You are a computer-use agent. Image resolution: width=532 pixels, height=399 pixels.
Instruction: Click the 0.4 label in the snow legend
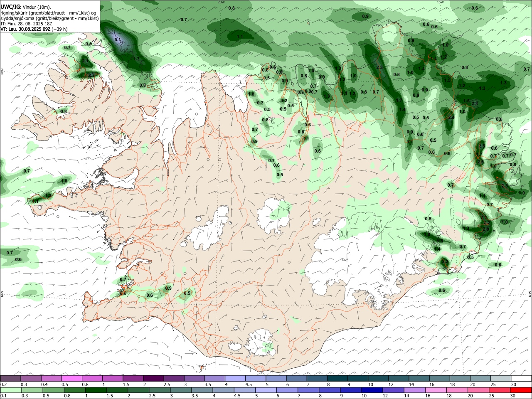(44, 384)
